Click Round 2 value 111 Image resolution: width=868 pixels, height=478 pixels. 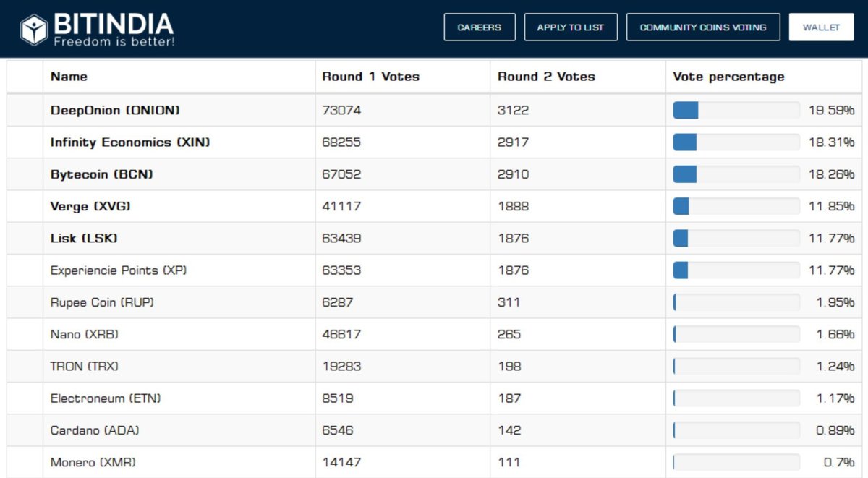click(509, 462)
